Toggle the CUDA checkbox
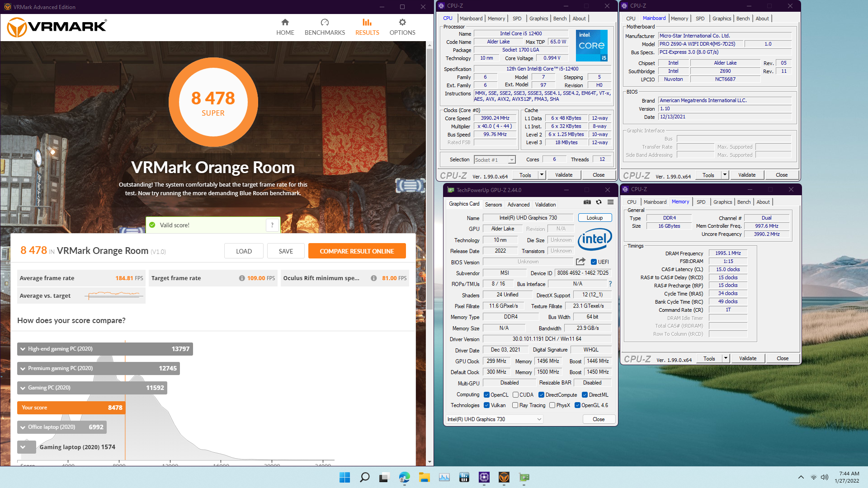 click(515, 395)
